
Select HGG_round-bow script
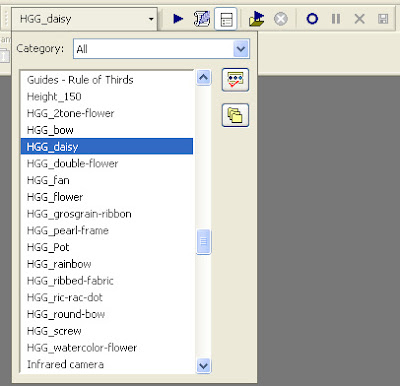click(107, 314)
